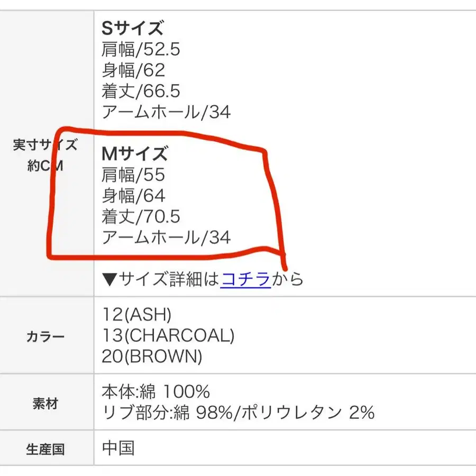Select the 着丈/70.5 length value
This screenshot has height=476, width=476.
pyautogui.click(x=141, y=217)
